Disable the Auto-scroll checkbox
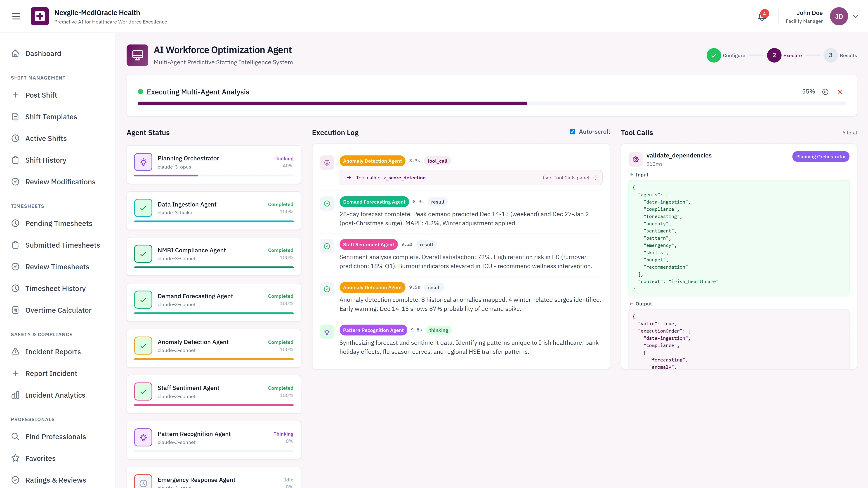 tap(572, 131)
